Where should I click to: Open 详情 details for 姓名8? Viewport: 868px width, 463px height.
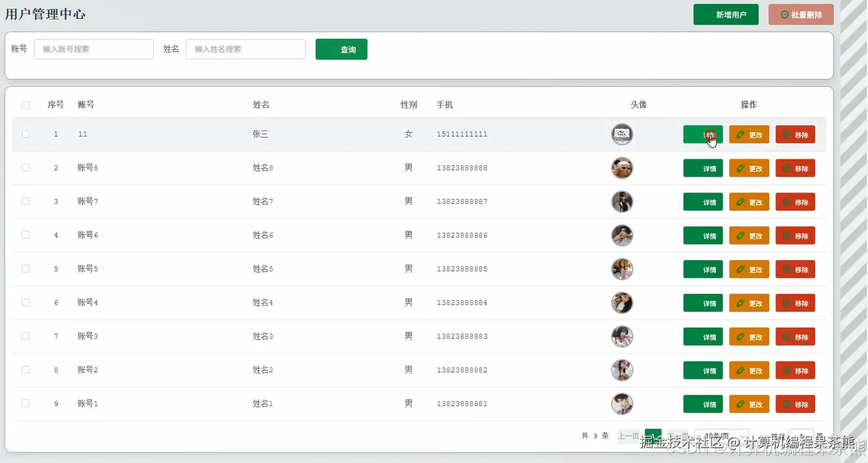(702, 168)
